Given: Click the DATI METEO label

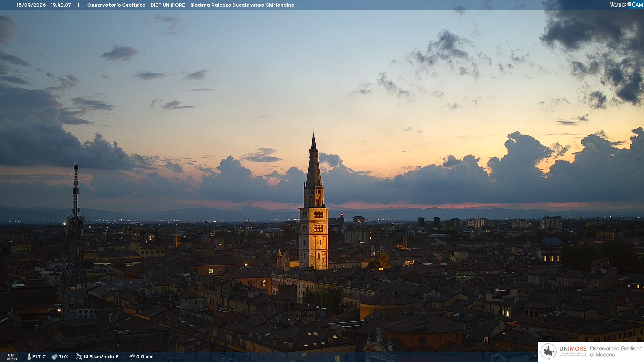Looking at the screenshot, I should click(12, 357).
